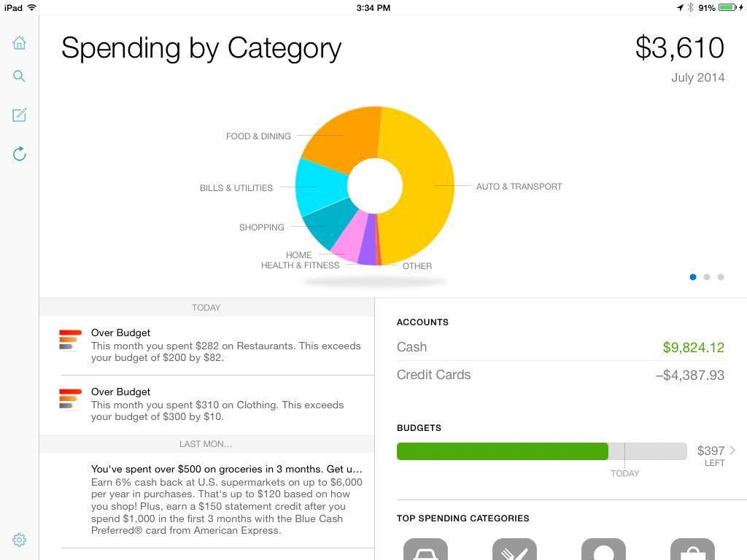The width and height of the screenshot is (747, 560).
Task: Open settings gear in sidebar
Action: (20, 540)
